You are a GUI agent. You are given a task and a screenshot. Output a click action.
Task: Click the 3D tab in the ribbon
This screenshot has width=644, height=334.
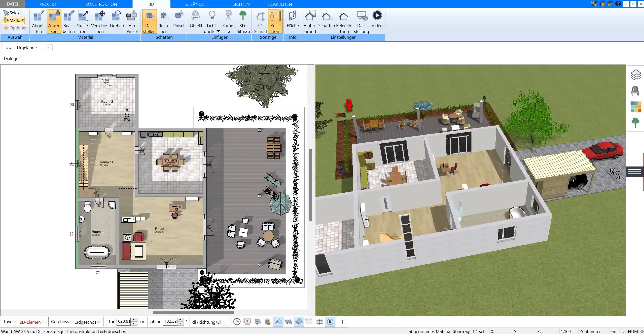point(151,4)
